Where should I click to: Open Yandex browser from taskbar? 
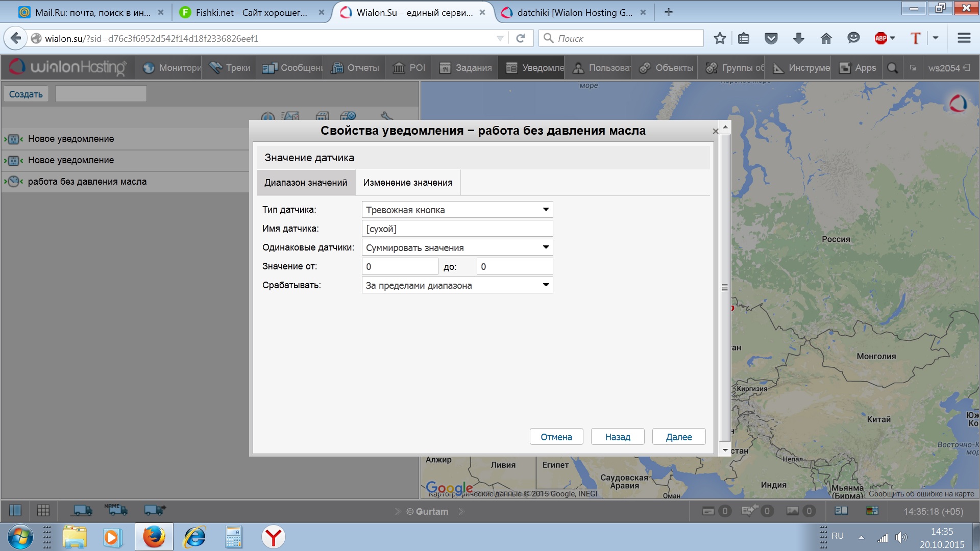coord(274,537)
